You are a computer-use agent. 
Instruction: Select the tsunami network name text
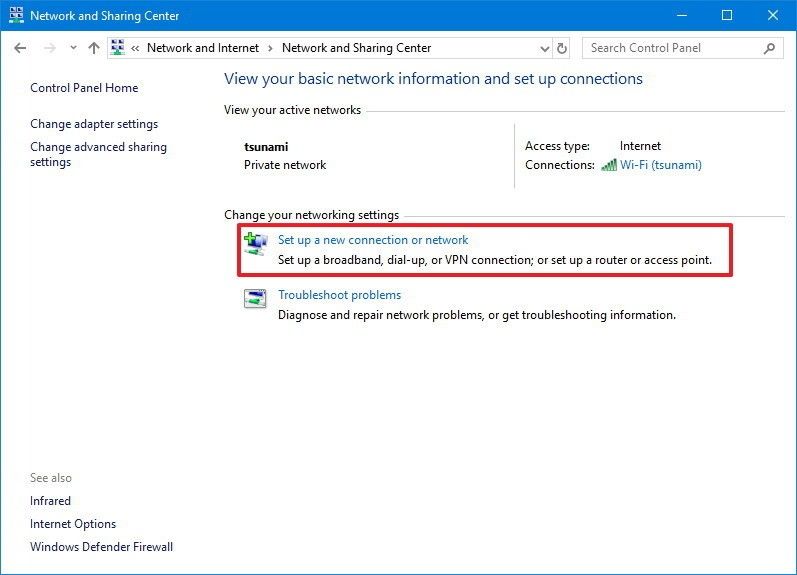(x=266, y=147)
